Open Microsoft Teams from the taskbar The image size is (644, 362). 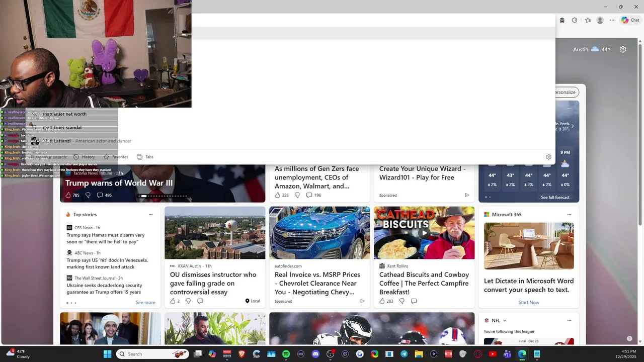[x=507, y=354]
